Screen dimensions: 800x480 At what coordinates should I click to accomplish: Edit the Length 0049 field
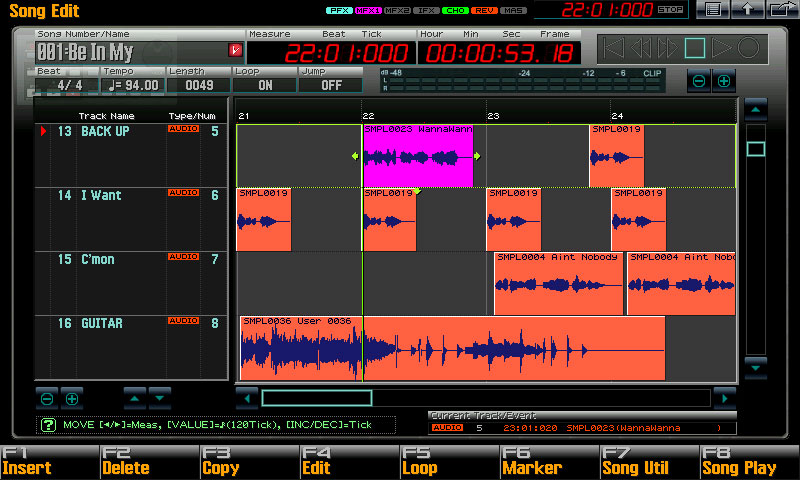pyautogui.click(x=199, y=85)
